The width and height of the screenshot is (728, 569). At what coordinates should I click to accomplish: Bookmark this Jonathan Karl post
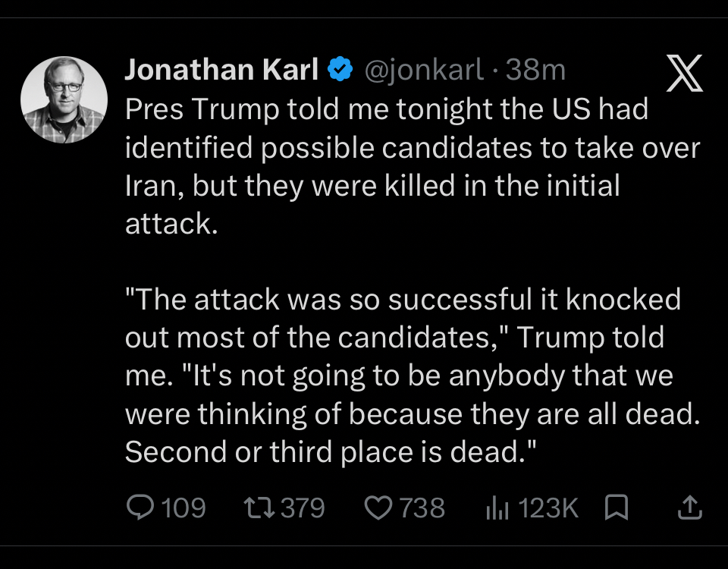(617, 507)
